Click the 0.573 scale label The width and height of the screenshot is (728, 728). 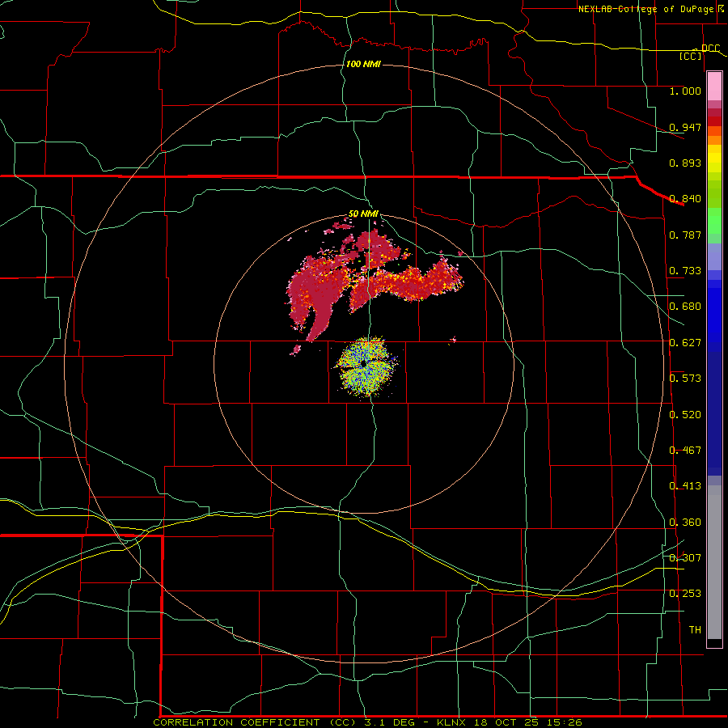685,379
